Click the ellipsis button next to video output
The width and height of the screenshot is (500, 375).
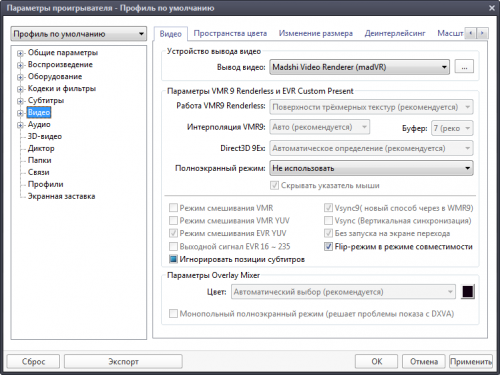pos(464,67)
